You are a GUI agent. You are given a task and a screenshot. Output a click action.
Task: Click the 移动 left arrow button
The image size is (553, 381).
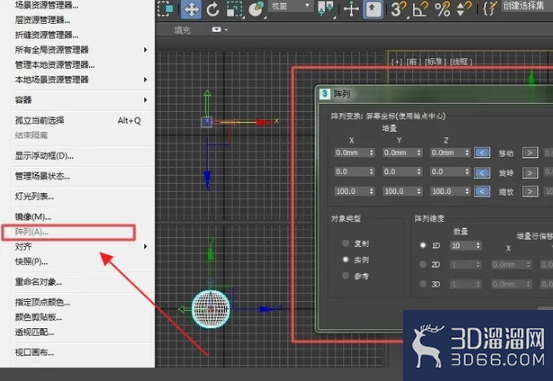coord(482,153)
